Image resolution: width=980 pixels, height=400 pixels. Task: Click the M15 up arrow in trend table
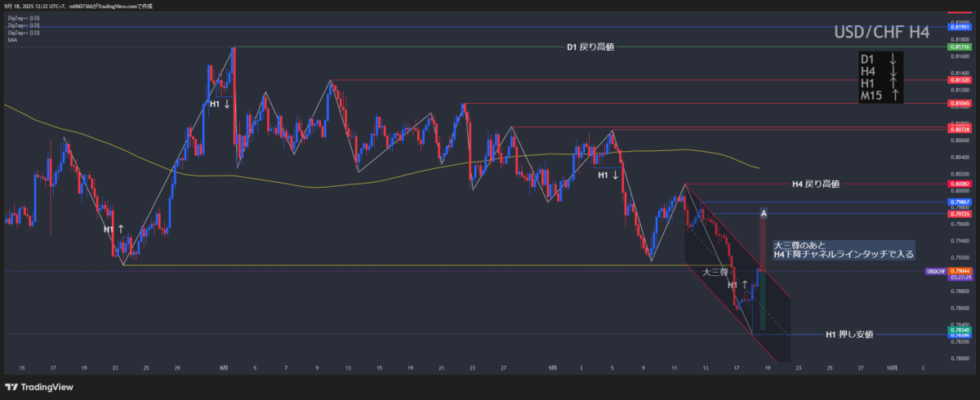click(895, 96)
